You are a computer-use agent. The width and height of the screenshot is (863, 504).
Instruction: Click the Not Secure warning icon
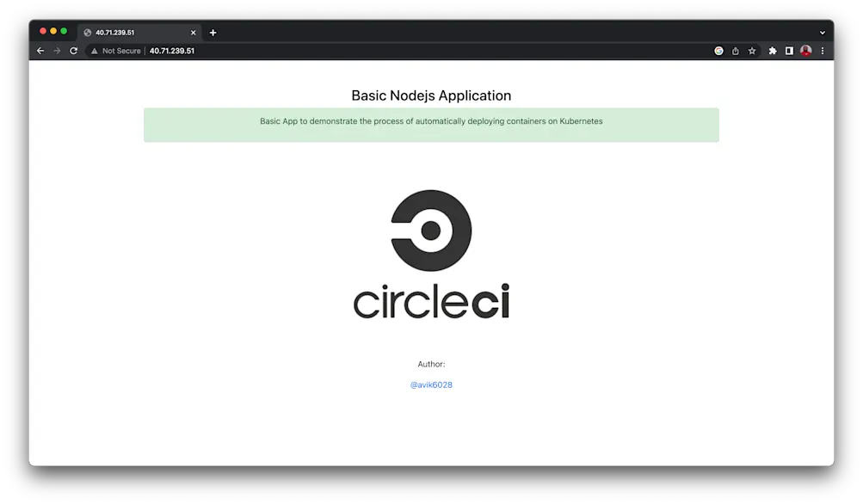(94, 51)
